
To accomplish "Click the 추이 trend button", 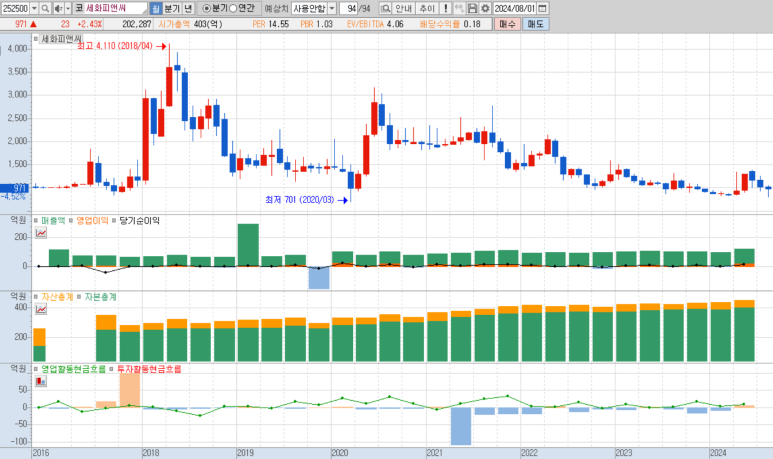I will (427, 8).
